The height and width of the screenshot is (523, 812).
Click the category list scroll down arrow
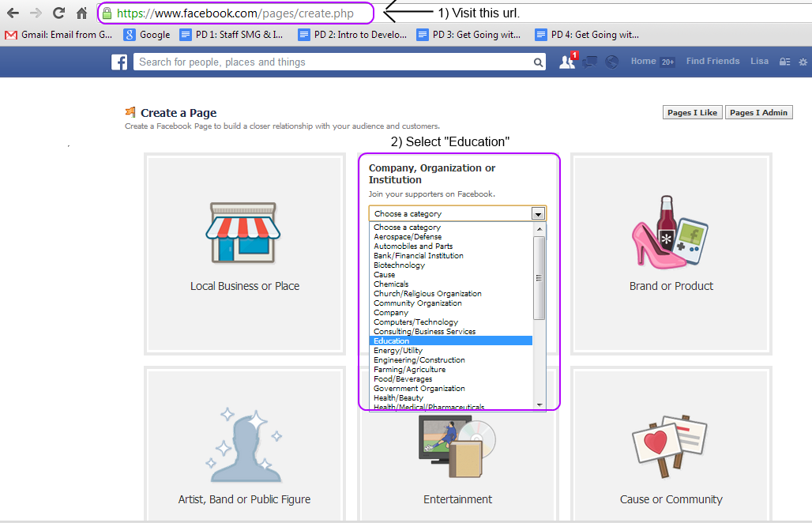click(x=539, y=405)
